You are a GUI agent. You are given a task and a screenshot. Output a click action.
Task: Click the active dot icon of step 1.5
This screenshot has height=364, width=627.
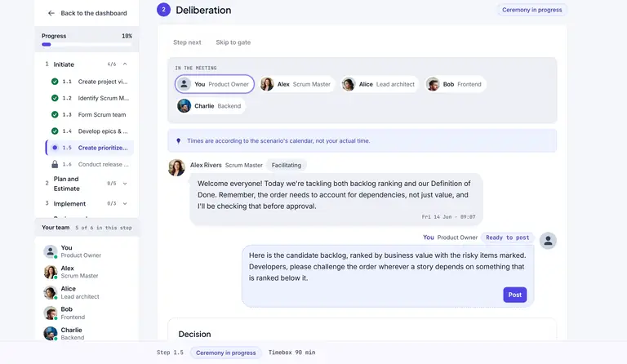(55, 148)
